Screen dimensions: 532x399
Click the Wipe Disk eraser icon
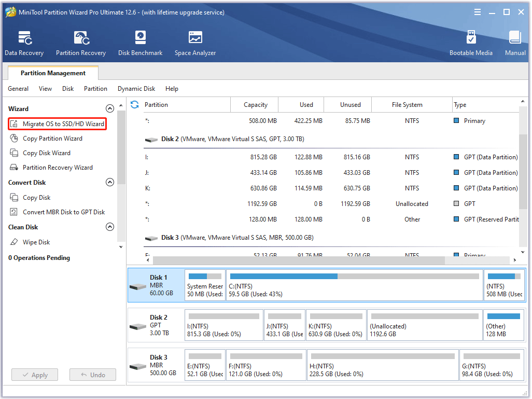click(14, 242)
